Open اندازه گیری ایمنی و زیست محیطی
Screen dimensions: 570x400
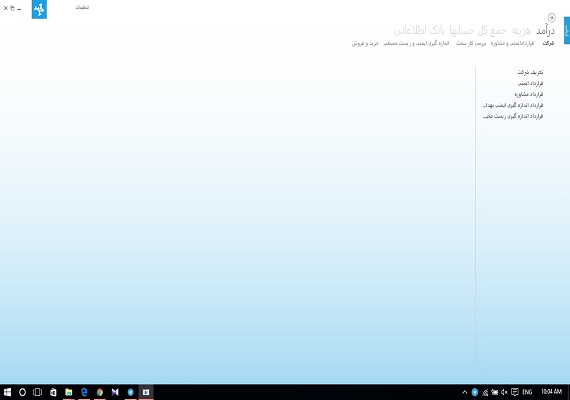(416, 43)
